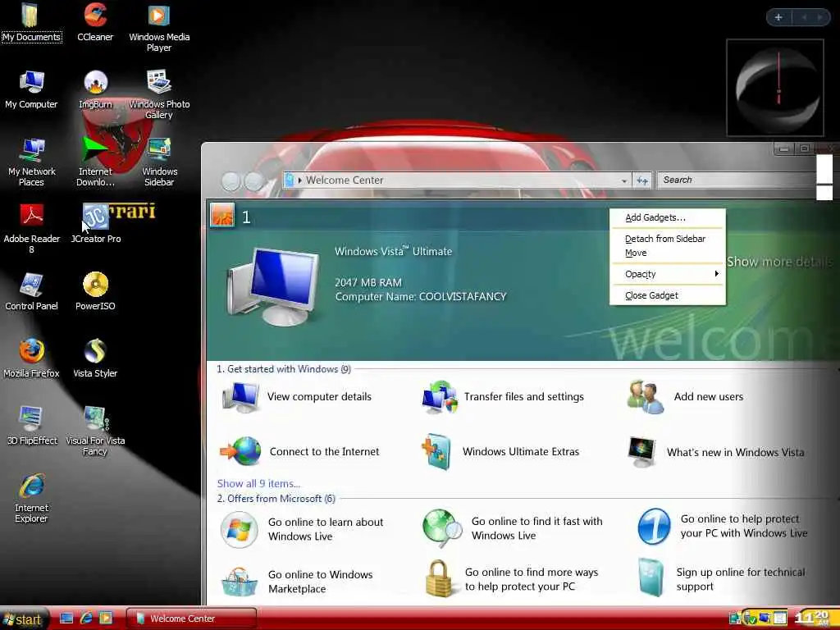
Task: Launch Adobe Reader 8 shortcut
Action: click(31, 229)
